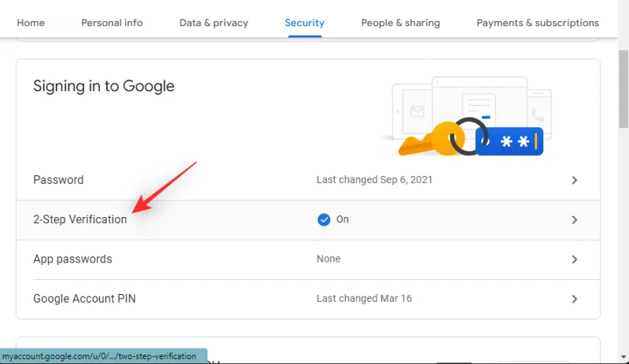Click the key and password illustration
629x364 pixels.
[465, 116]
